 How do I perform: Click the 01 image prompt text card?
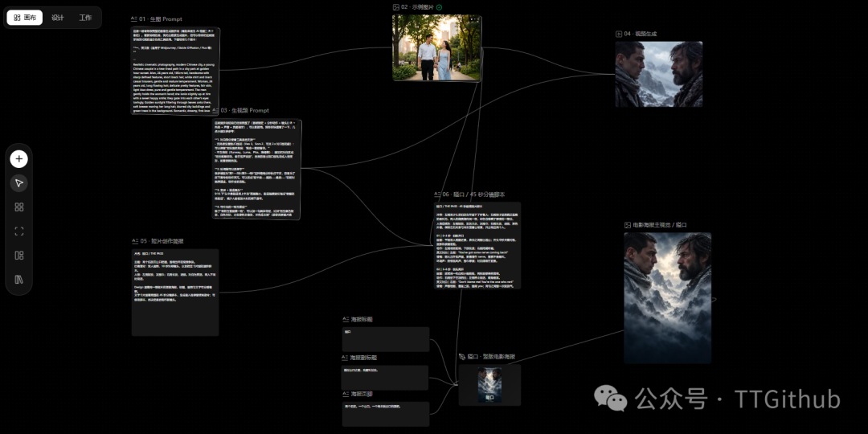[x=175, y=71]
